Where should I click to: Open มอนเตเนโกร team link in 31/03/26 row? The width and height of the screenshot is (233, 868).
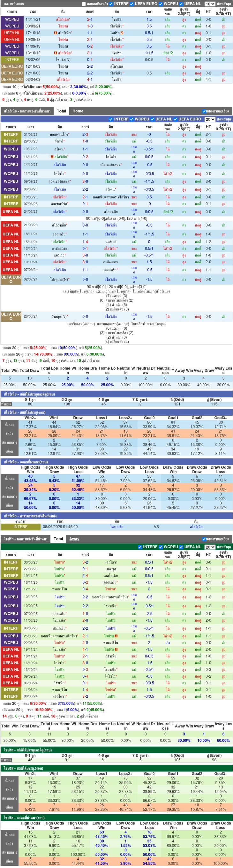[x=60, y=134]
